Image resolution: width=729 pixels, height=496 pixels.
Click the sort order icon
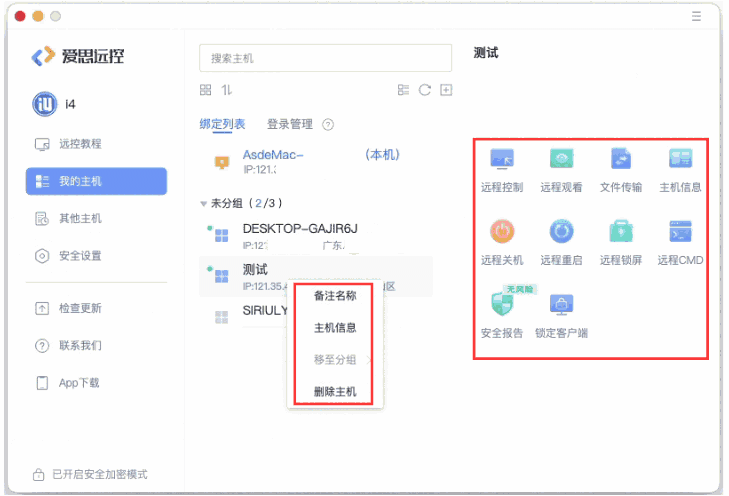coord(226,90)
